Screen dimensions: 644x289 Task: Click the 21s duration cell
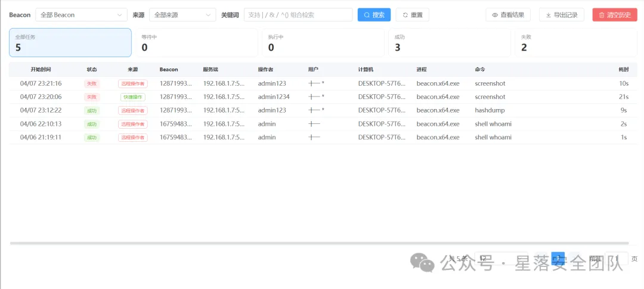click(x=624, y=97)
